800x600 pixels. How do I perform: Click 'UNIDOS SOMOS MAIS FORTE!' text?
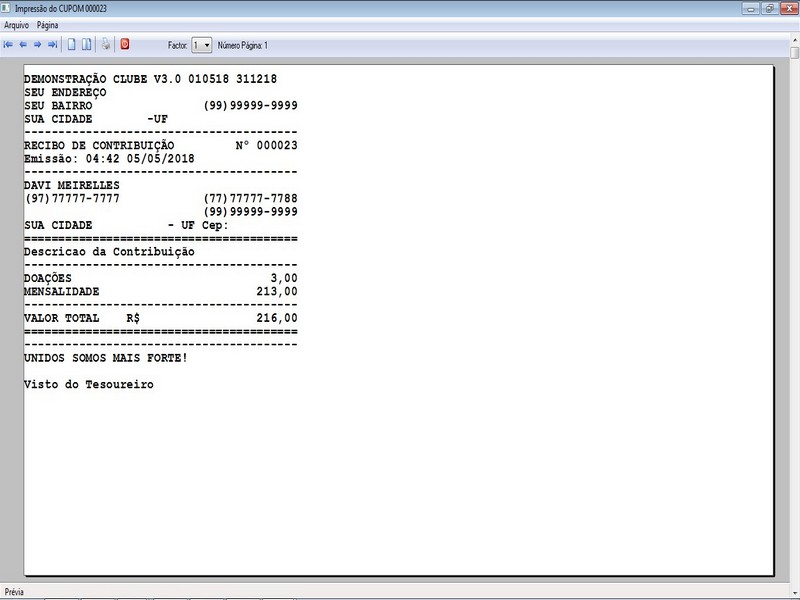(106, 358)
